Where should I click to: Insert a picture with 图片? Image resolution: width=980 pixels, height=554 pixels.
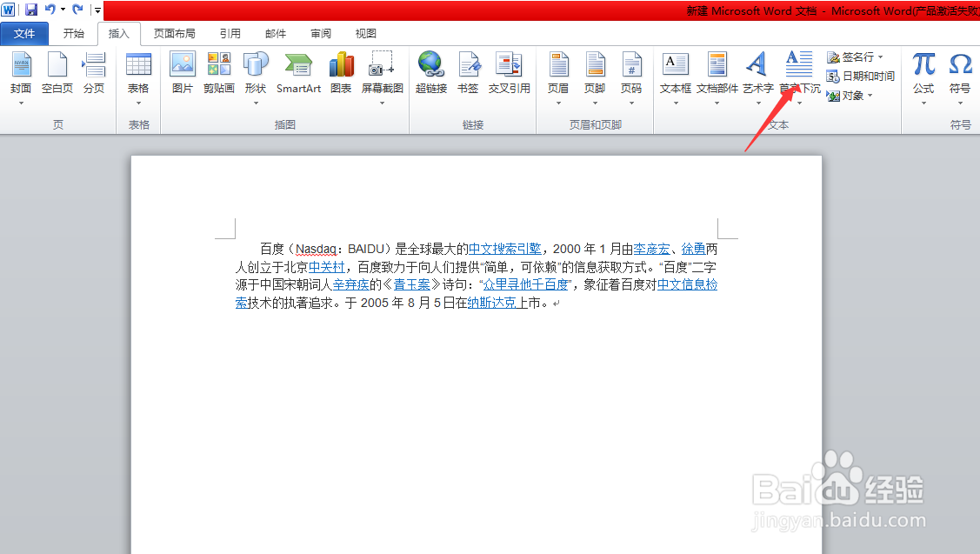click(x=183, y=72)
